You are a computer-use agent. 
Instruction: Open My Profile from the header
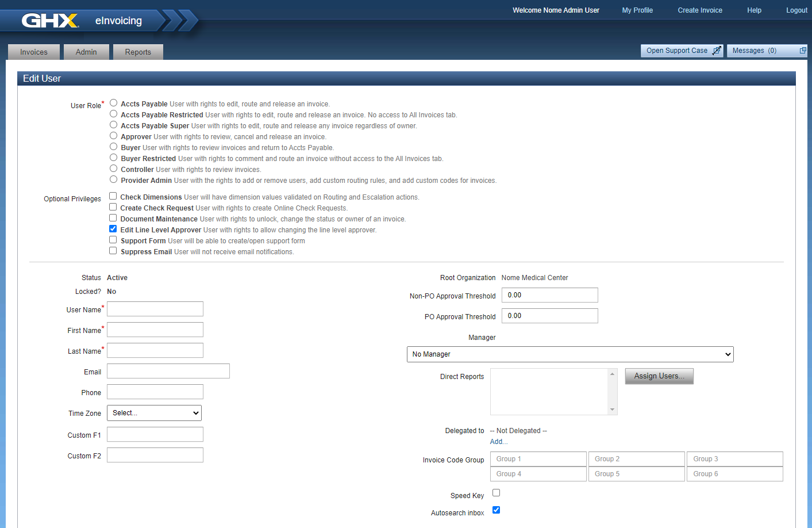point(637,10)
